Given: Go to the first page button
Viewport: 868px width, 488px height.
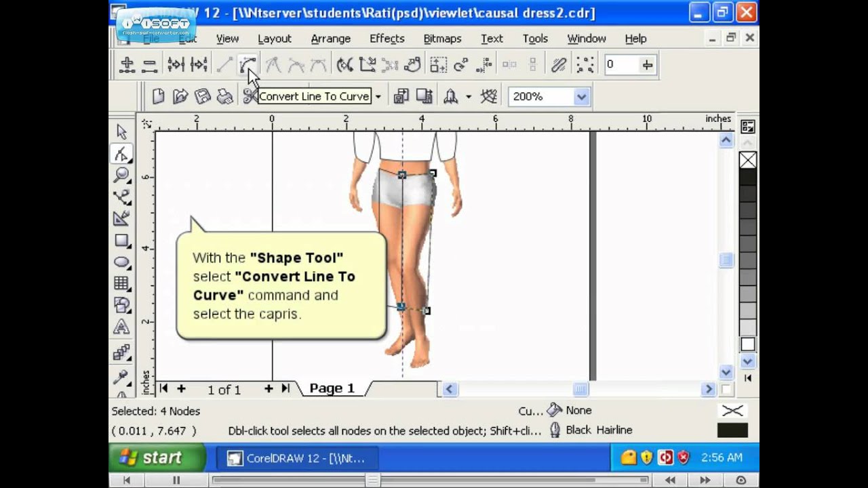Looking at the screenshot, I should click(163, 388).
